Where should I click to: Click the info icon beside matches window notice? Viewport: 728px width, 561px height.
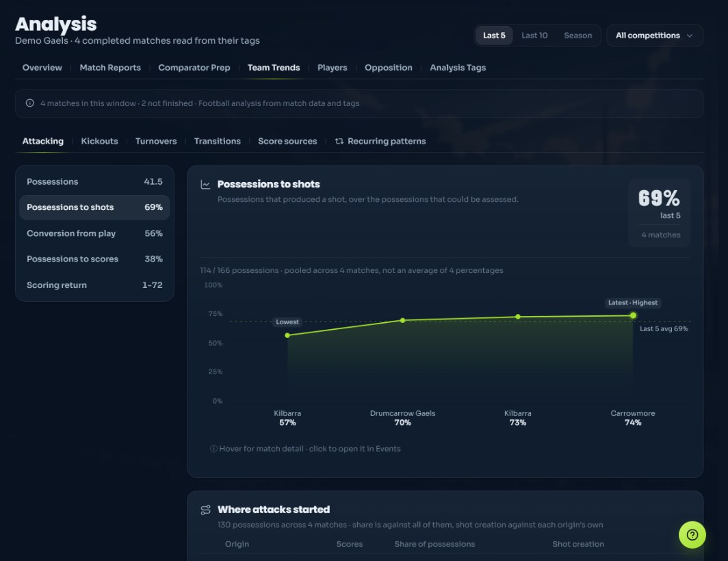(x=29, y=103)
